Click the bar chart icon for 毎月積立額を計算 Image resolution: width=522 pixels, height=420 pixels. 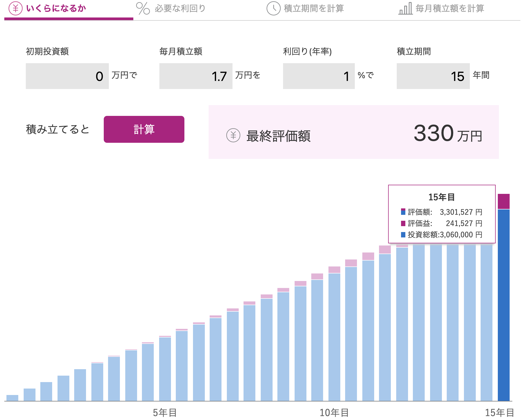pos(405,8)
